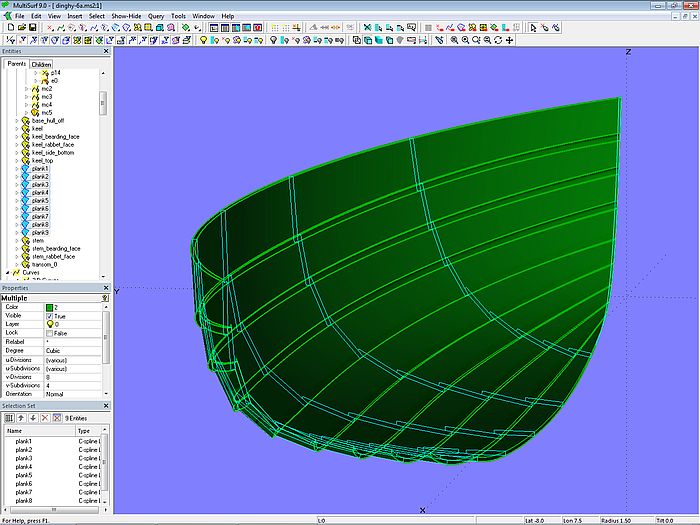Image resolution: width=700 pixels, height=525 pixels.
Task: Open the Show-Hide menu
Action: [x=126, y=16]
